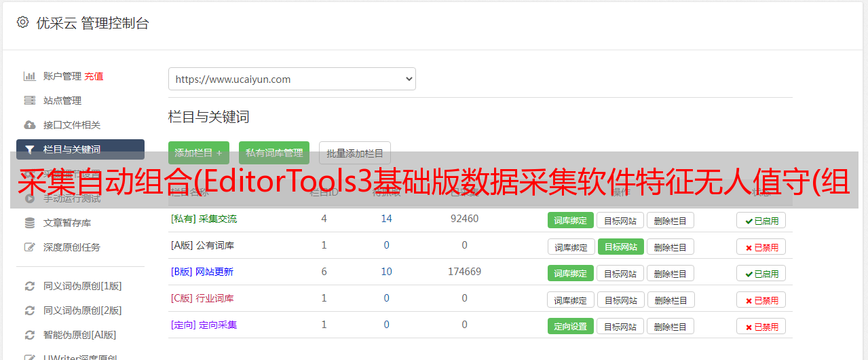Click 删除栏目 in the 定向采集 row
The image size is (868, 360).
pos(671,326)
